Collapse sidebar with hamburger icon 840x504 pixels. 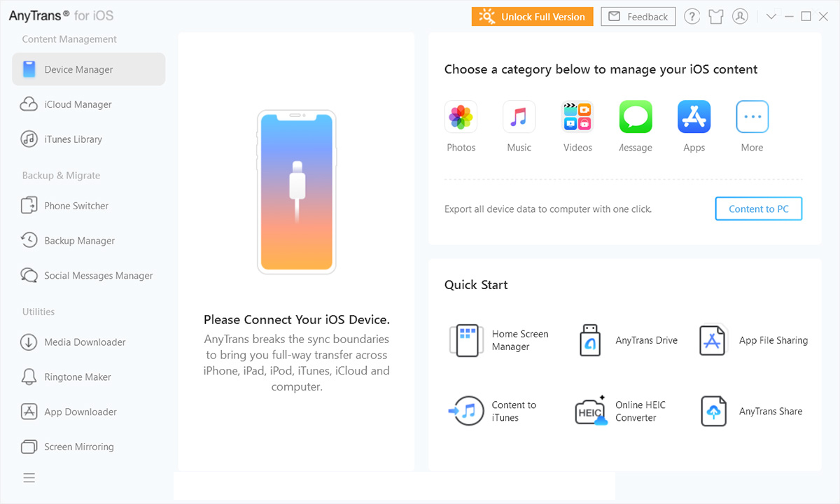click(29, 478)
